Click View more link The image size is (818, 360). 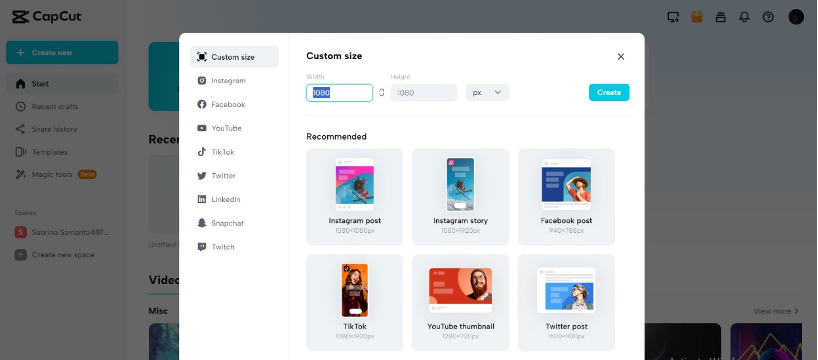point(776,311)
